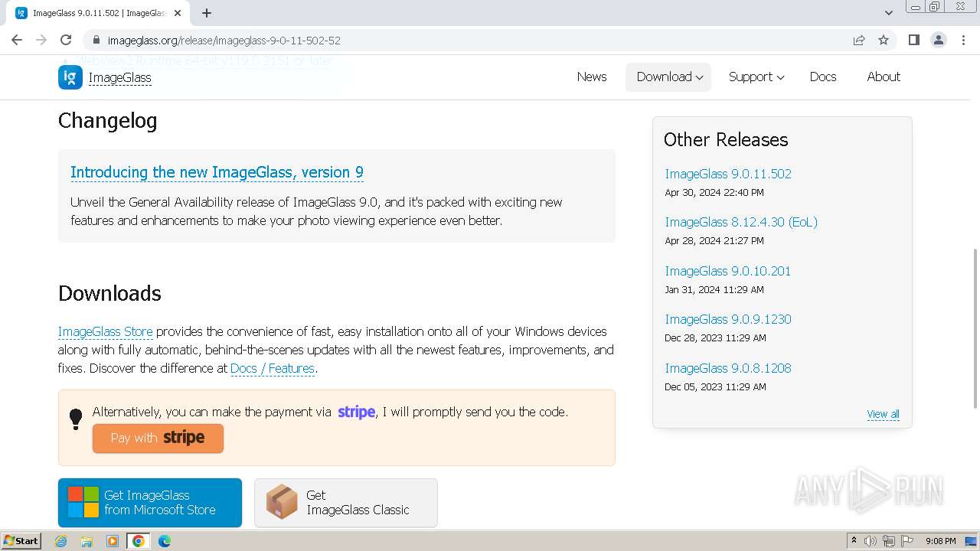Viewport: 980px width, 551px height.
Task: Click the network icon in system tray
Action: coord(889,541)
